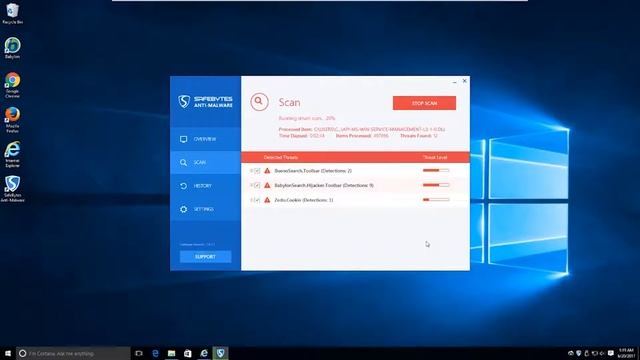
Task: Click the History clock icon in sidebar
Action: (x=184, y=186)
